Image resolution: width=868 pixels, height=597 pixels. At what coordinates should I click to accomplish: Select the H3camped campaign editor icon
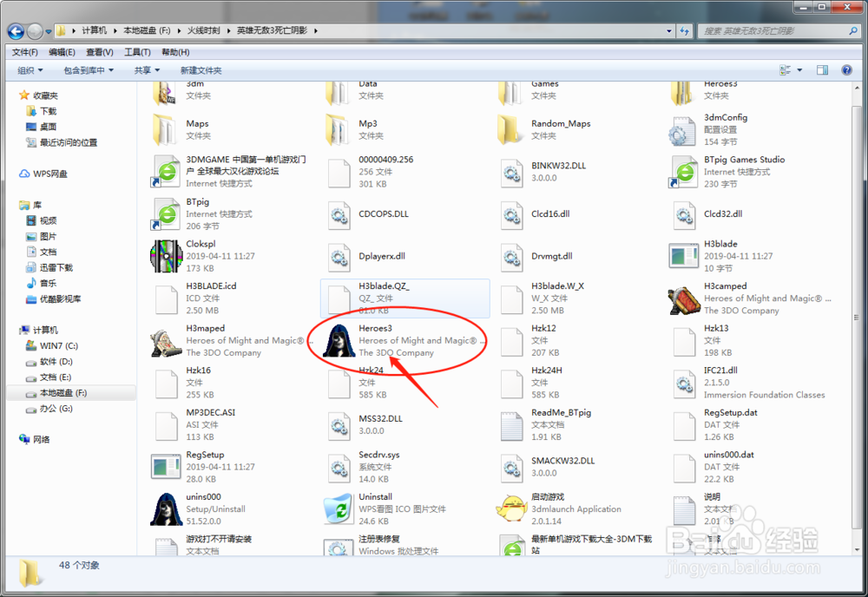(684, 299)
